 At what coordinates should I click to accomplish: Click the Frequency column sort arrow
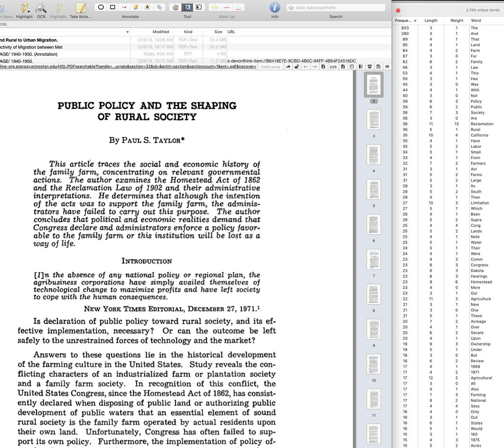415,21
